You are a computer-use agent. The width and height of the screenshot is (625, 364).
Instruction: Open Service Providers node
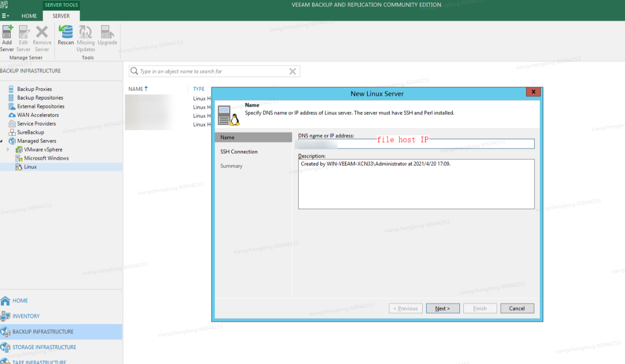[36, 124]
